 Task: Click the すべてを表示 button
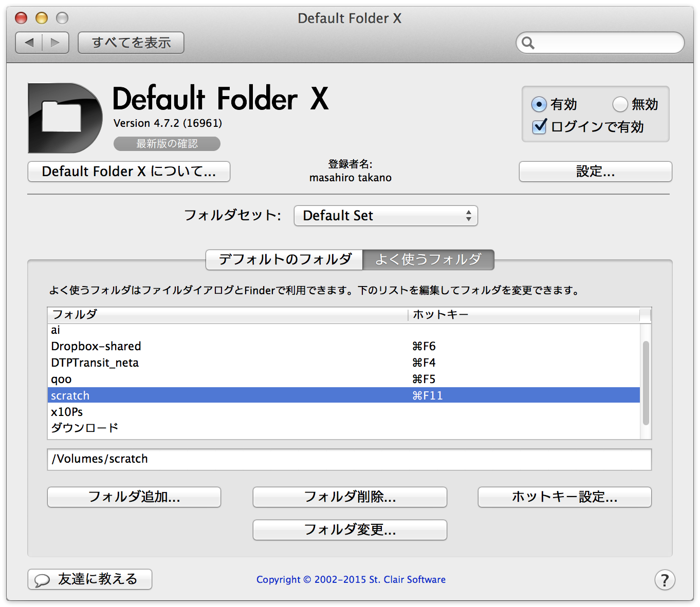point(131,43)
